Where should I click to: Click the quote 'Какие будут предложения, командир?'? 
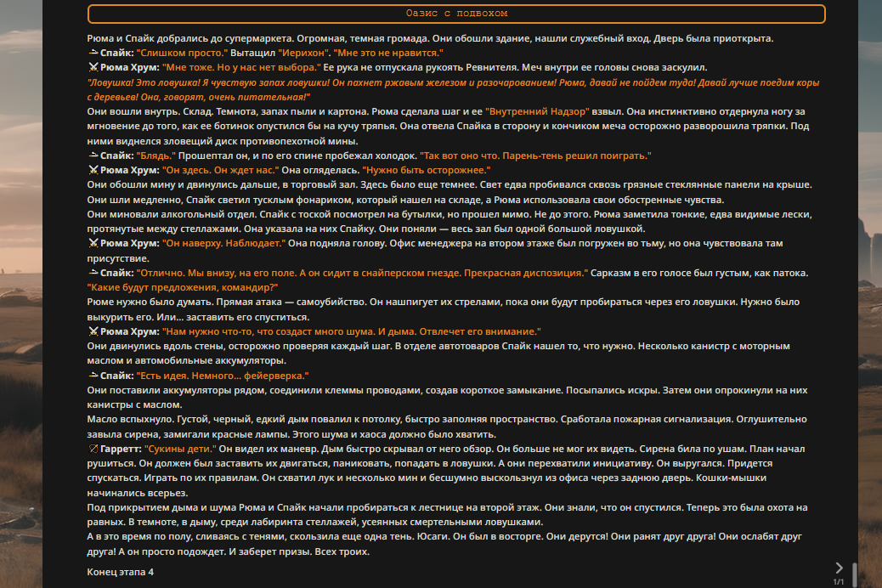(x=183, y=287)
